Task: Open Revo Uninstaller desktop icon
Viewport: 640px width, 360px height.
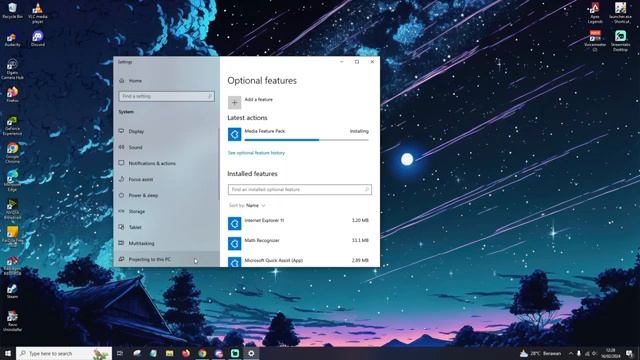Action: tap(12, 320)
